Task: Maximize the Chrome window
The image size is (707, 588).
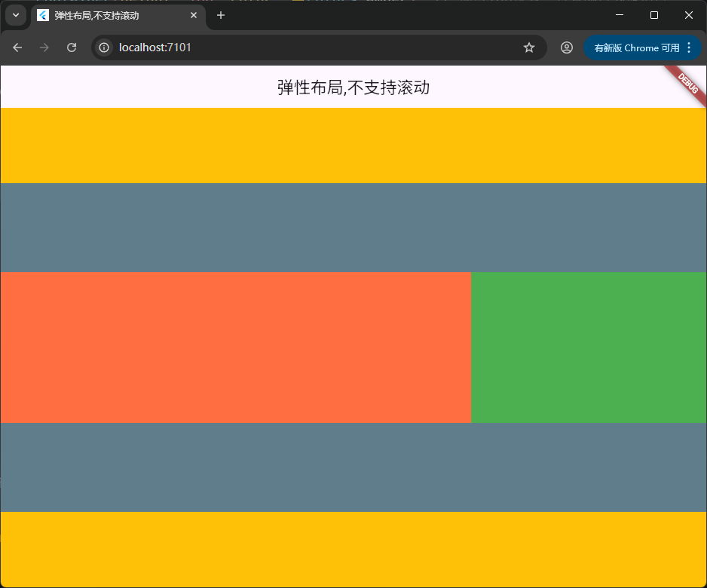Action: coord(653,15)
